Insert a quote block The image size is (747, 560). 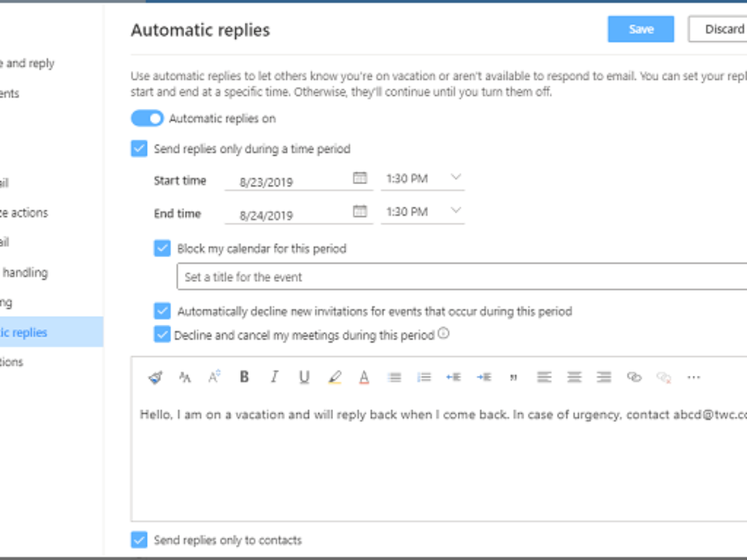[x=514, y=378]
